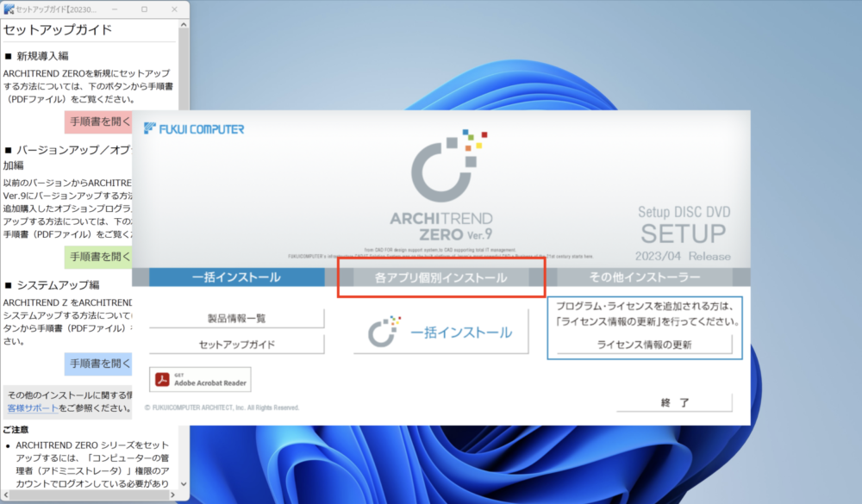
Task: Click the 終了 button to exit
Action: point(675,402)
